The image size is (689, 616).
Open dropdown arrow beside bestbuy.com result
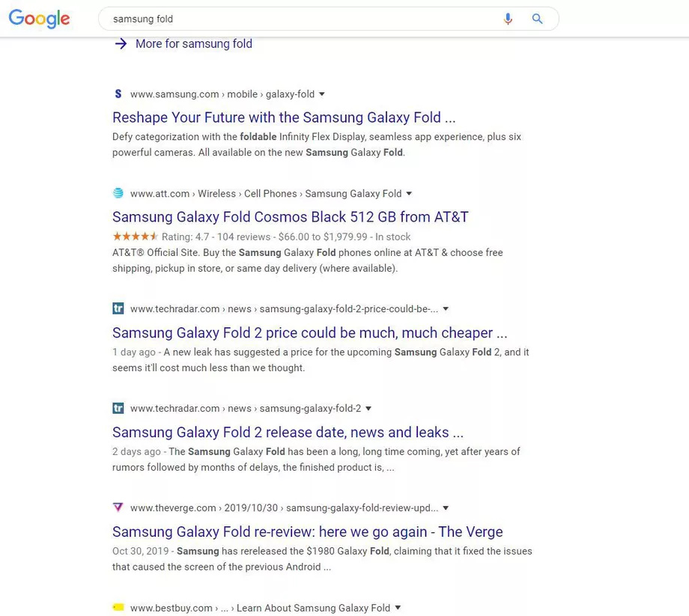pyautogui.click(x=398, y=608)
